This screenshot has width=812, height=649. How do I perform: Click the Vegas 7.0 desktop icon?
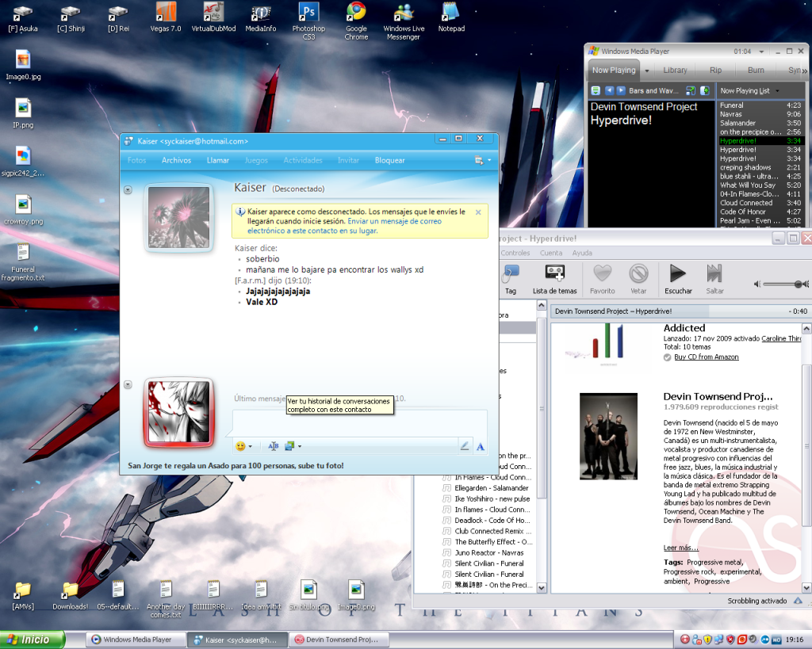click(166, 17)
